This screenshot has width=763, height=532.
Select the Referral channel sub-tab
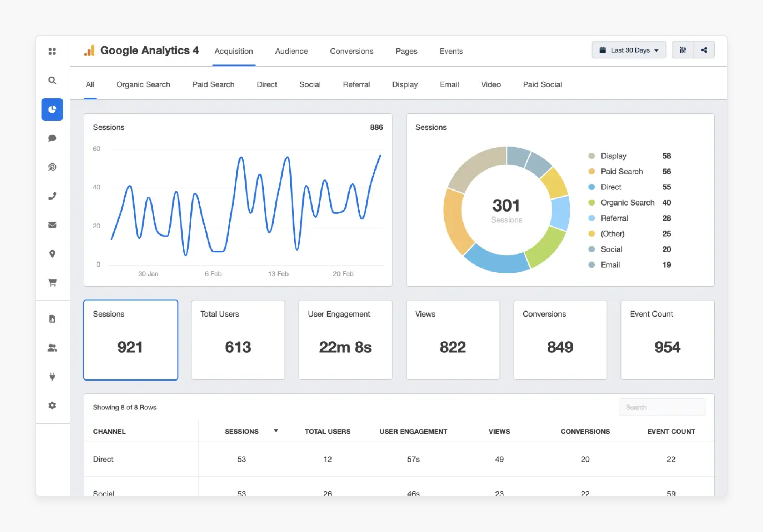coord(356,84)
